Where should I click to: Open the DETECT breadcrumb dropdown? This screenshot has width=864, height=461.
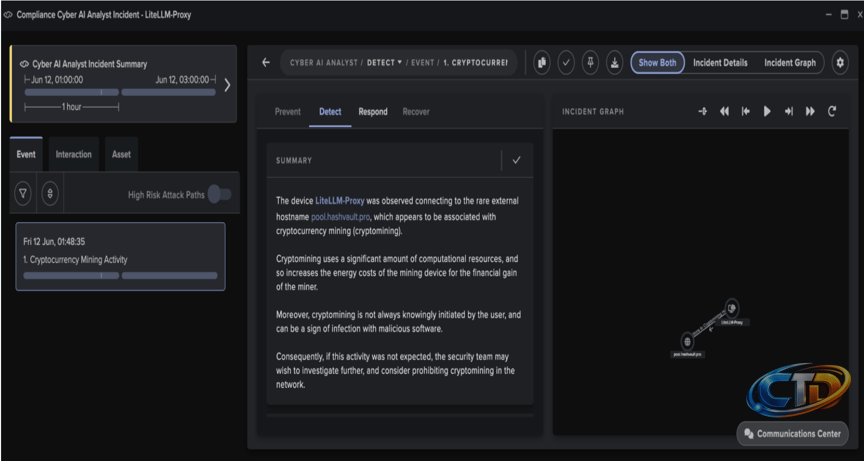[385, 63]
